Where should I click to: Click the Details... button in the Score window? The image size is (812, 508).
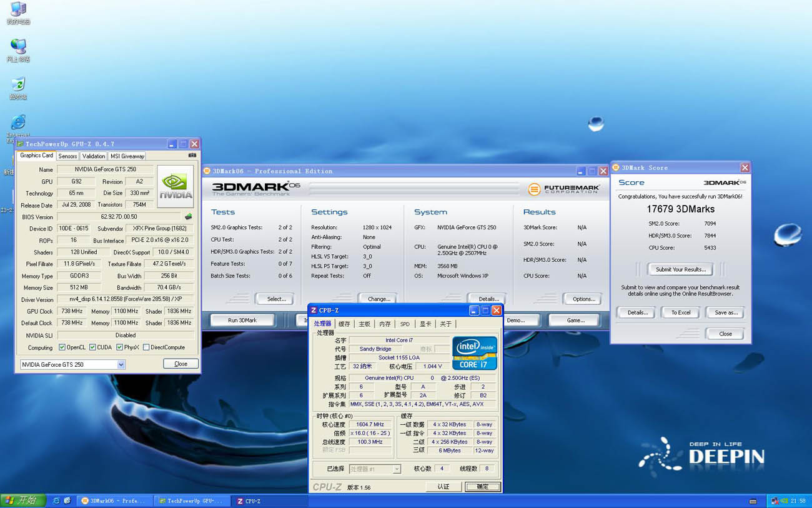point(637,312)
